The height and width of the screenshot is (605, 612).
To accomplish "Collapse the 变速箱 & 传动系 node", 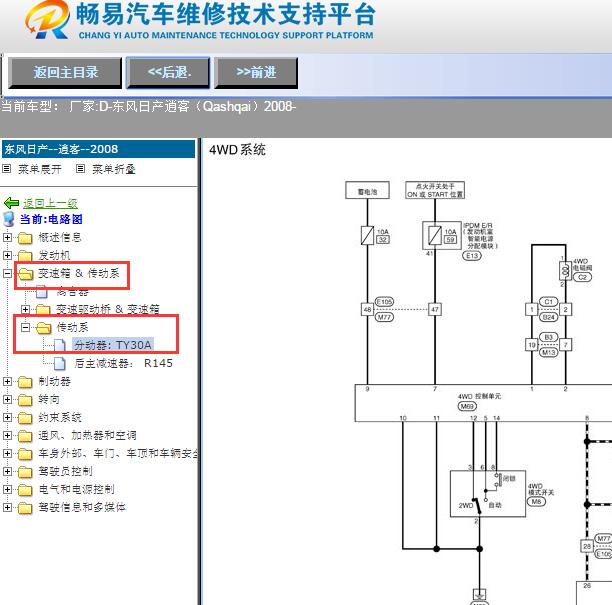I will 7,273.
